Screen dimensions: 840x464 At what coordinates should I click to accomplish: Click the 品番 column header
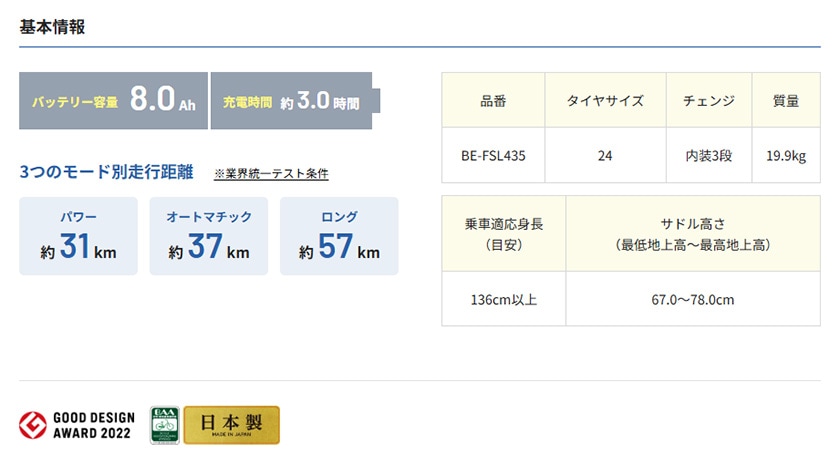(x=493, y=100)
